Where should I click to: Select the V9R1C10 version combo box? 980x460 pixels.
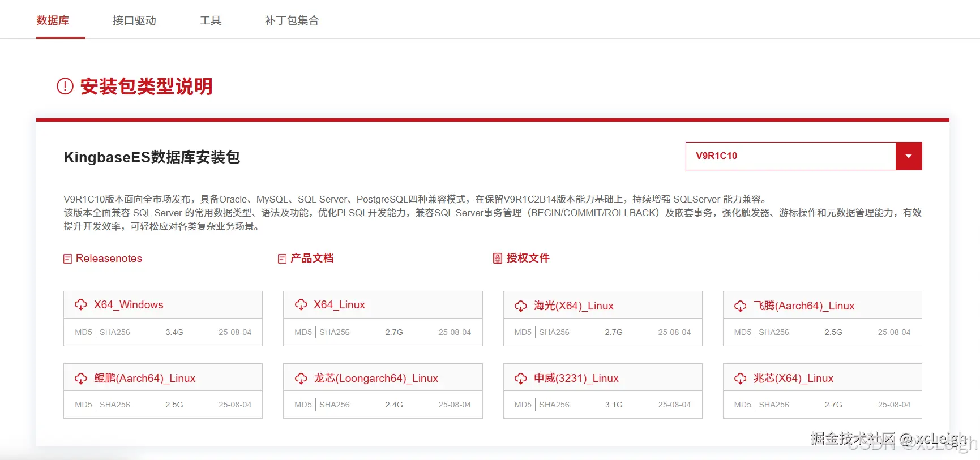[804, 156]
